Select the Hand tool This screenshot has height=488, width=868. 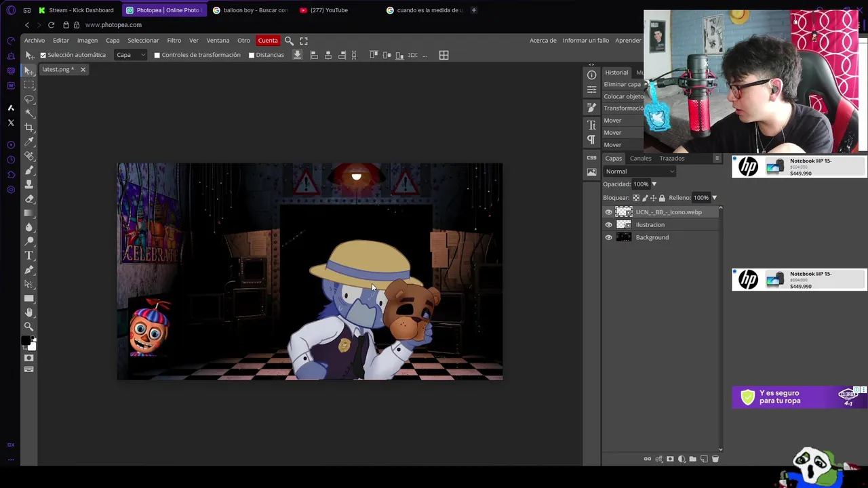click(x=29, y=312)
